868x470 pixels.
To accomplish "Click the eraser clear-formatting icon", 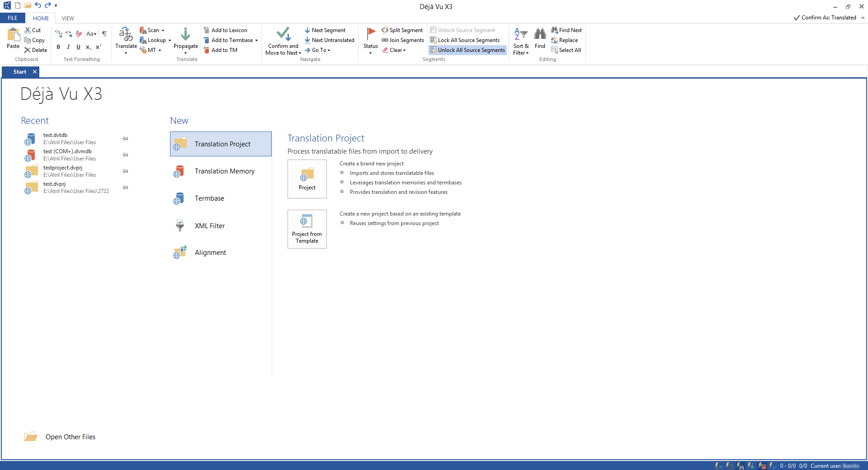I will [79, 33].
